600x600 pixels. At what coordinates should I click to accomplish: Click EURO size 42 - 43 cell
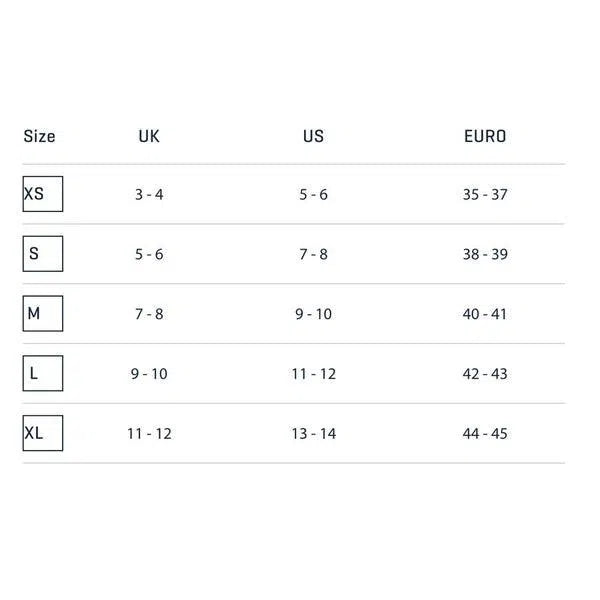tap(485, 374)
